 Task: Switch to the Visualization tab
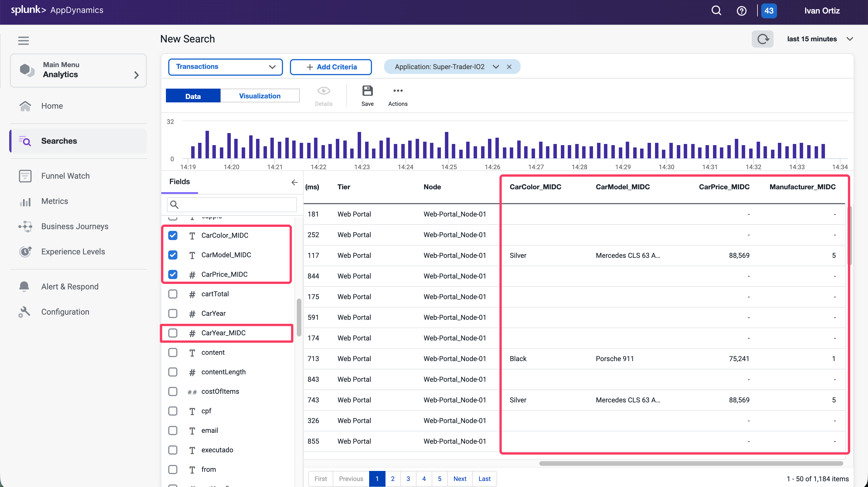(259, 96)
